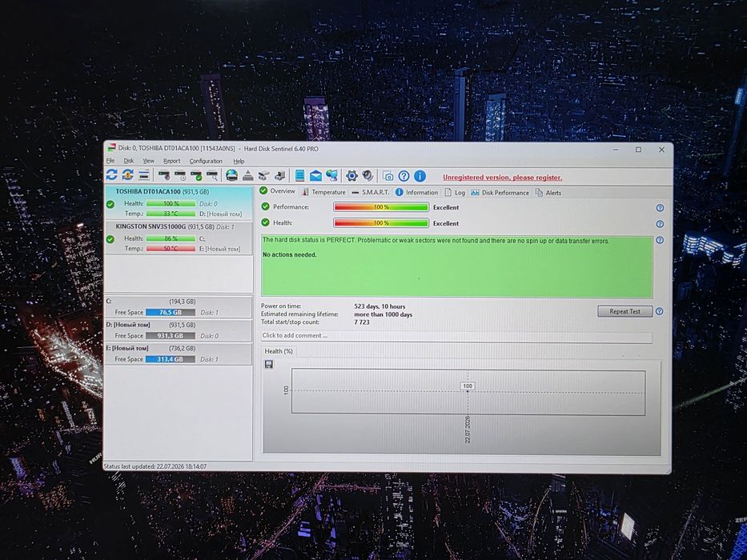Click the disk with gear test icon

coord(164,176)
